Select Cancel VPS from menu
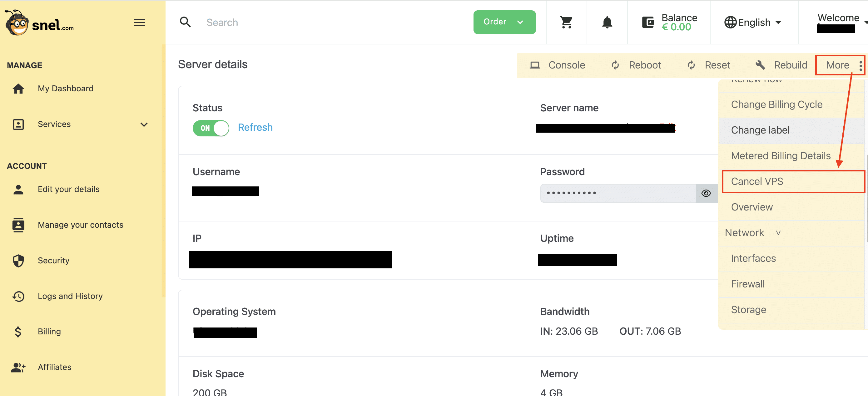The width and height of the screenshot is (868, 396). 757,181
